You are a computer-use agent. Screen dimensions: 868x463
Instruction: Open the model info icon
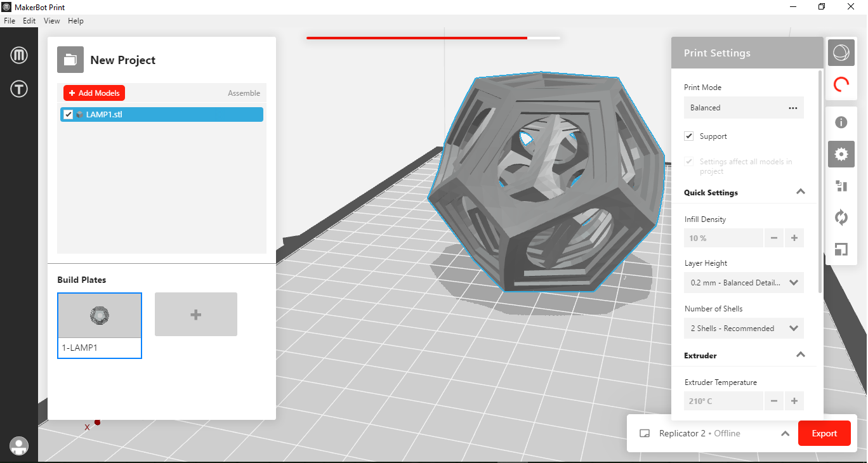(x=841, y=122)
